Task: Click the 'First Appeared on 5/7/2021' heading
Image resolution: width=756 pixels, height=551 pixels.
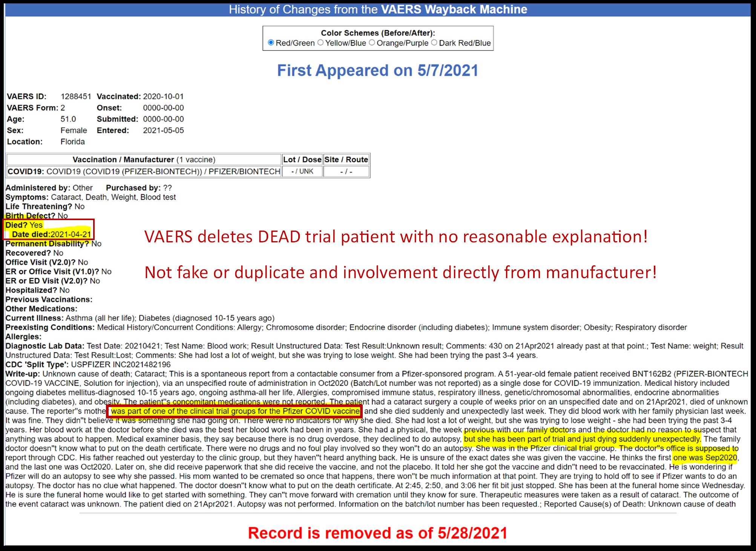Action: tap(377, 70)
